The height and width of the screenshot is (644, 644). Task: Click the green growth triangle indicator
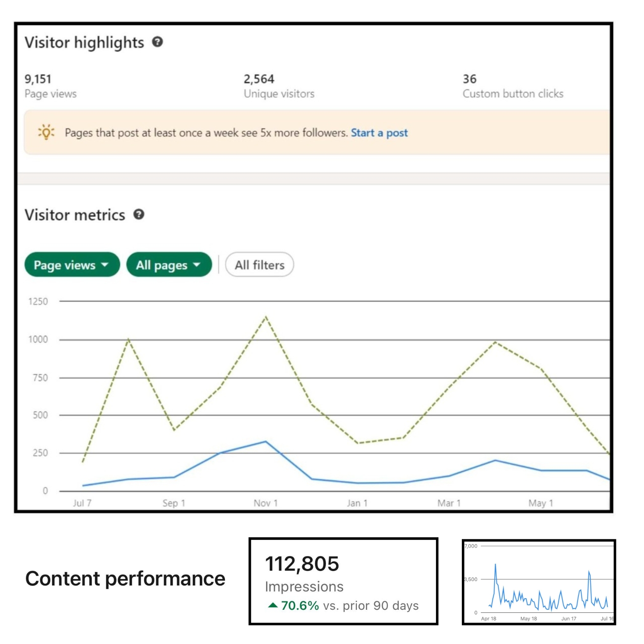273,605
